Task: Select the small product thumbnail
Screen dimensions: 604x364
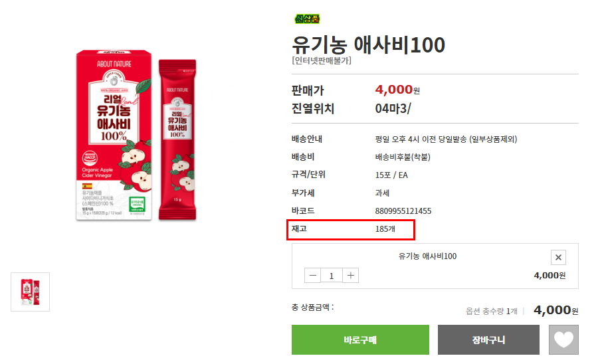Action: (30, 292)
